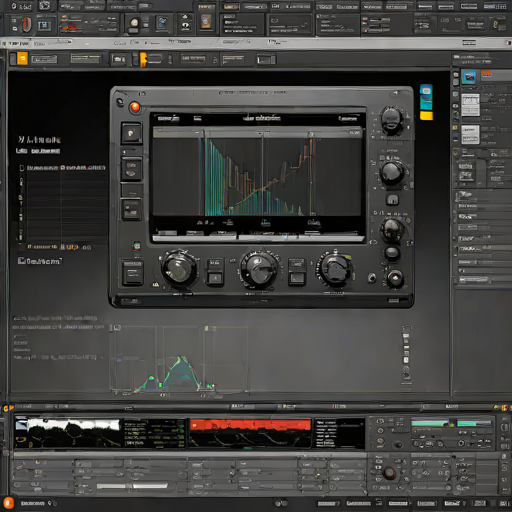Click the large bottom-left square button on the device

coord(133,273)
